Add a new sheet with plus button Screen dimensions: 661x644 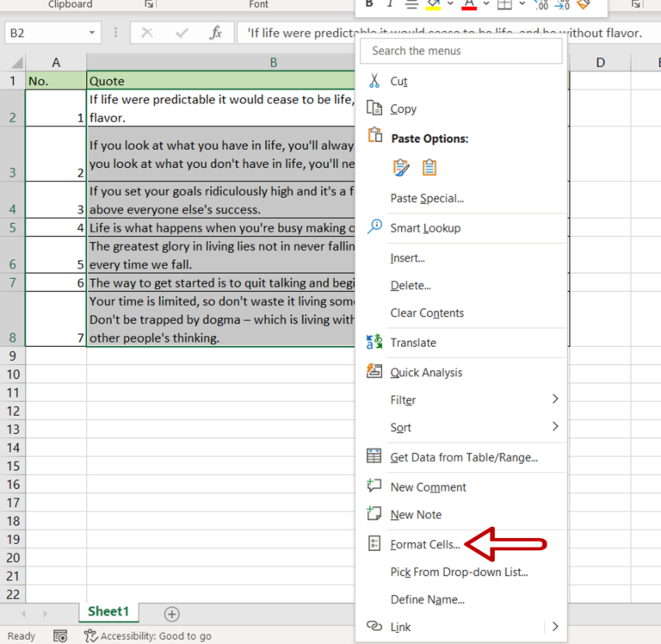click(x=172, y=614)
